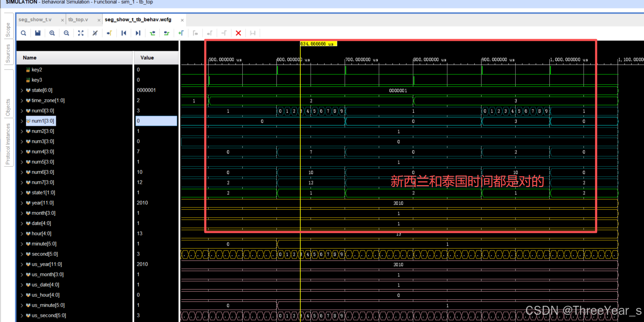644x322 pixels.
Task: Expand the us_hour[4:0] bus
Action: [x=22, y=295]
